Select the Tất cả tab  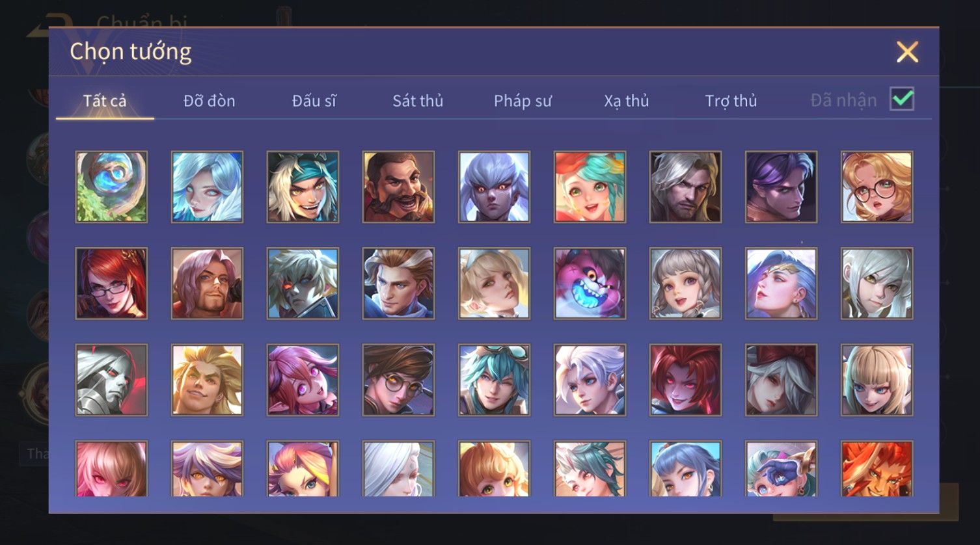pyautogui.click(x=105, y=101)
